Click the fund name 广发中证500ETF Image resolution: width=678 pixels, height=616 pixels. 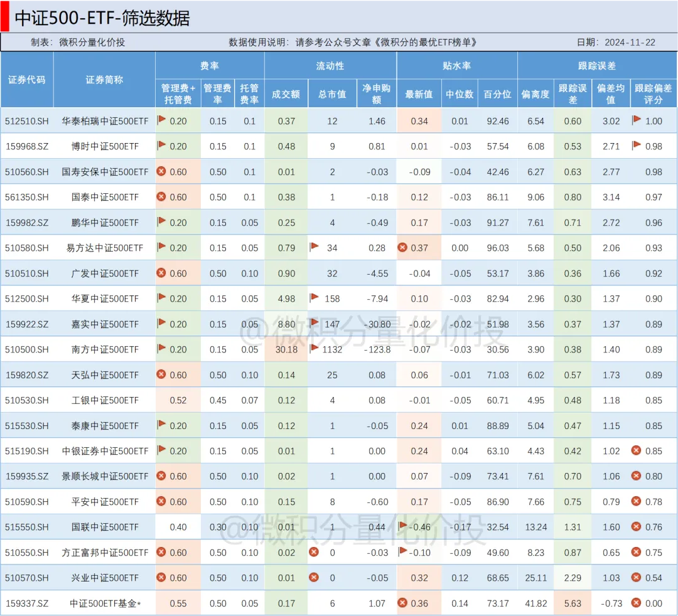point(105,273)
